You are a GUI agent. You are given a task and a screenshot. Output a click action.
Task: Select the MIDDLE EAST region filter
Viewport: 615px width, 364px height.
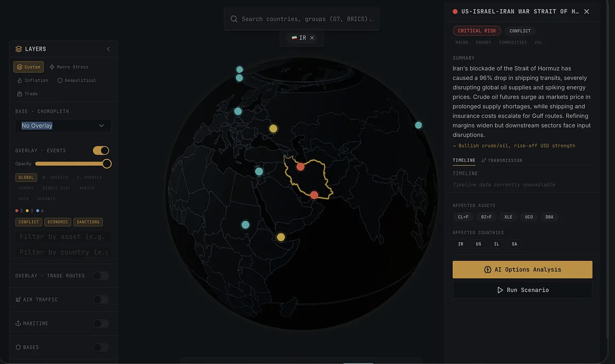[x=57, y=188]
